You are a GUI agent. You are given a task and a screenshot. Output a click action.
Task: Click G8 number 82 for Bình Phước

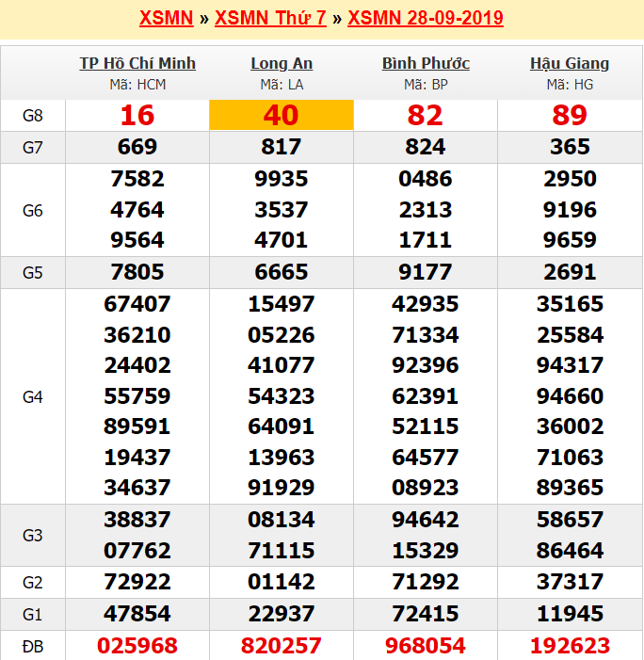pos(426,115)
